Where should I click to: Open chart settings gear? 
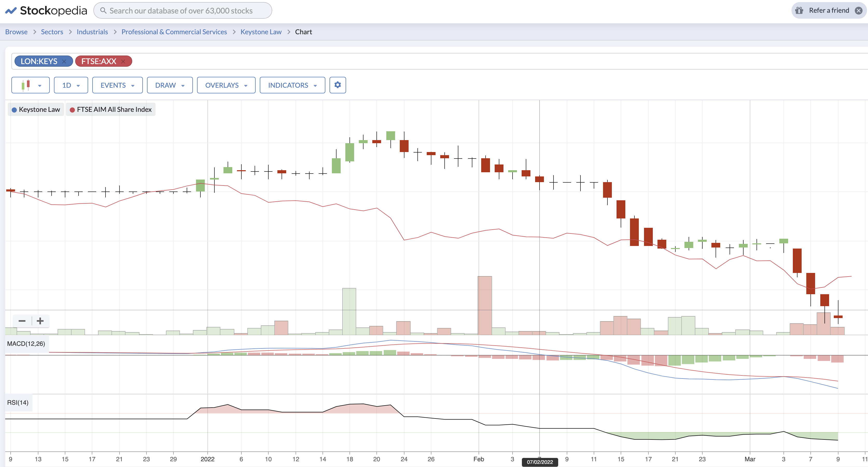point(338,85)
